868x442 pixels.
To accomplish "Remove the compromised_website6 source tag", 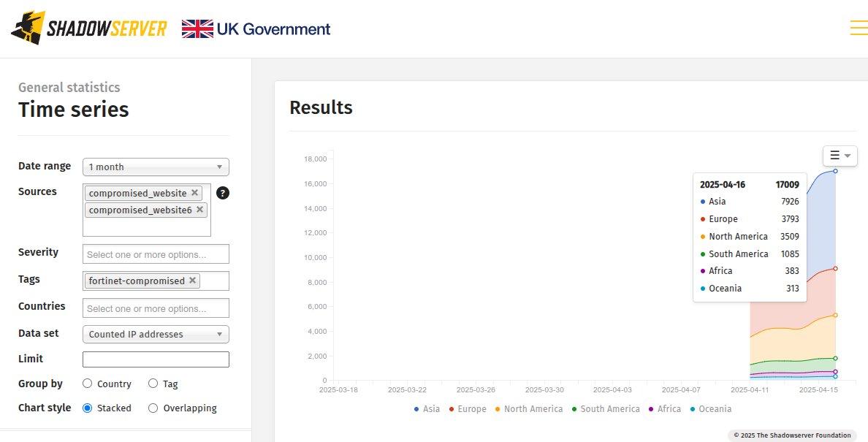I will [x=200, y=210].
